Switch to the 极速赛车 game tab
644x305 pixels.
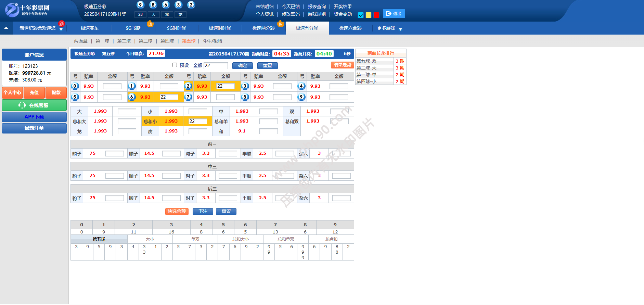[x=89, y=28]
